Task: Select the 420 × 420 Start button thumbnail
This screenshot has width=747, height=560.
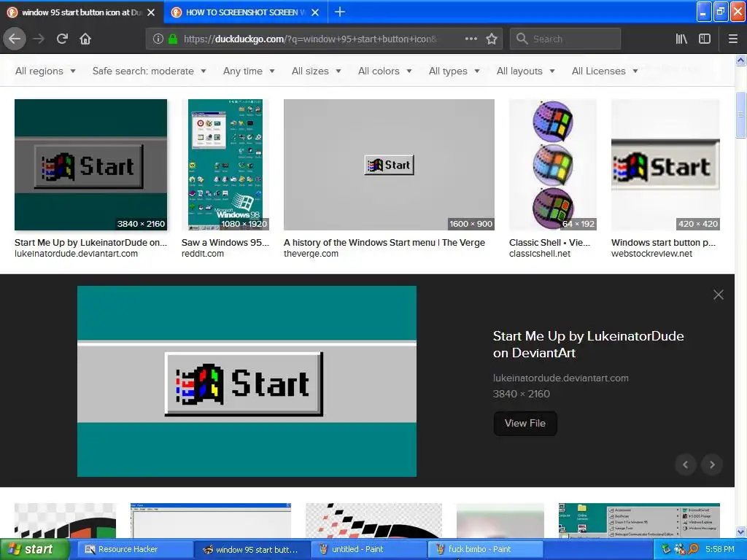Action: pyautogui.click(x=665, y=165)
